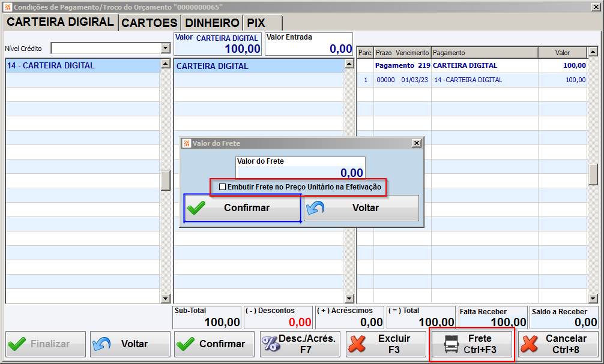Image resolution: width=604 pixels, height=364 pixels.
Task: Switch to the DINHEIRO tab
Action: click(x=213, y=23)
